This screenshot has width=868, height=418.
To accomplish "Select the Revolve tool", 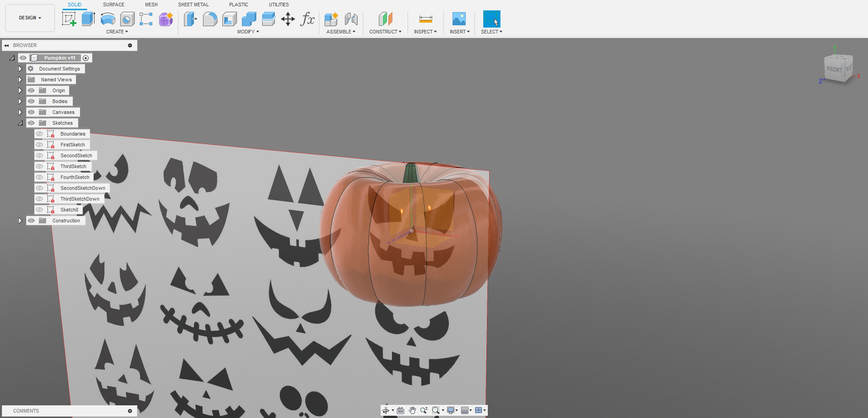I will tap(108, 19).
